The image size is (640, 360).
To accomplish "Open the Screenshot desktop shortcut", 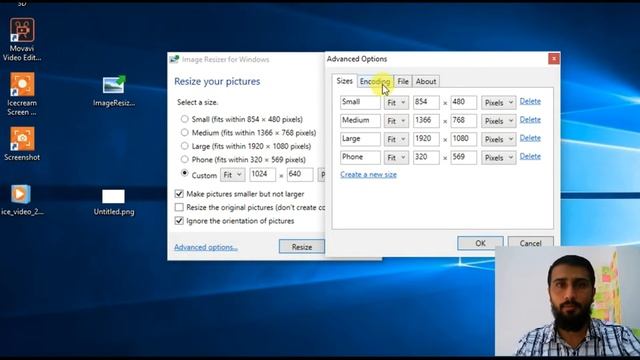I will pyautogui.click(x=22, y=144).
